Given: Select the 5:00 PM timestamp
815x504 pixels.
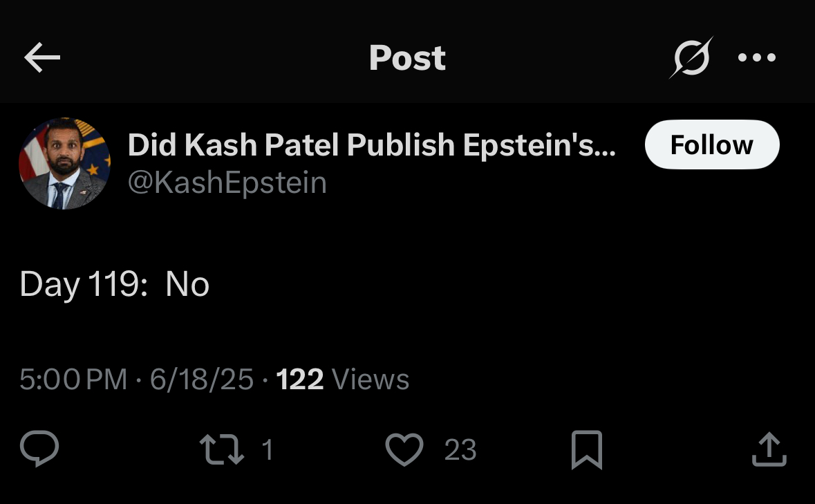Looking at the screenshot, I should click(73, 380).
